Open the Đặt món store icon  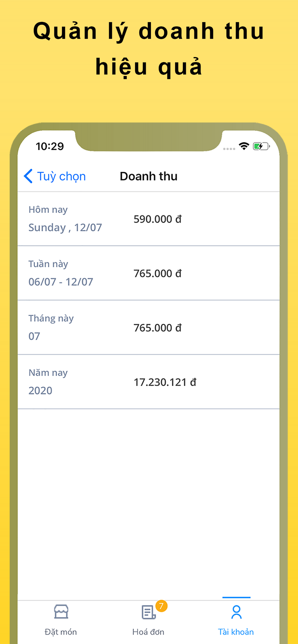61,611
